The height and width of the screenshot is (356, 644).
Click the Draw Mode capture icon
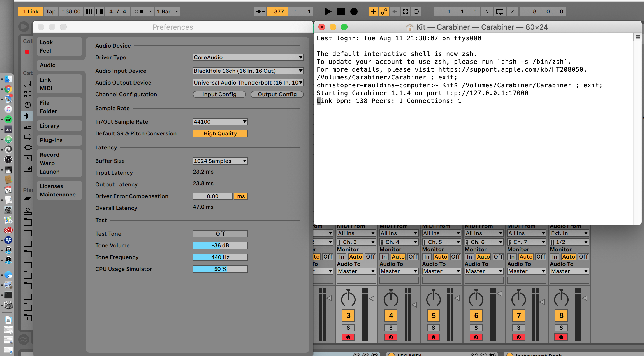(x=406, y=11)
